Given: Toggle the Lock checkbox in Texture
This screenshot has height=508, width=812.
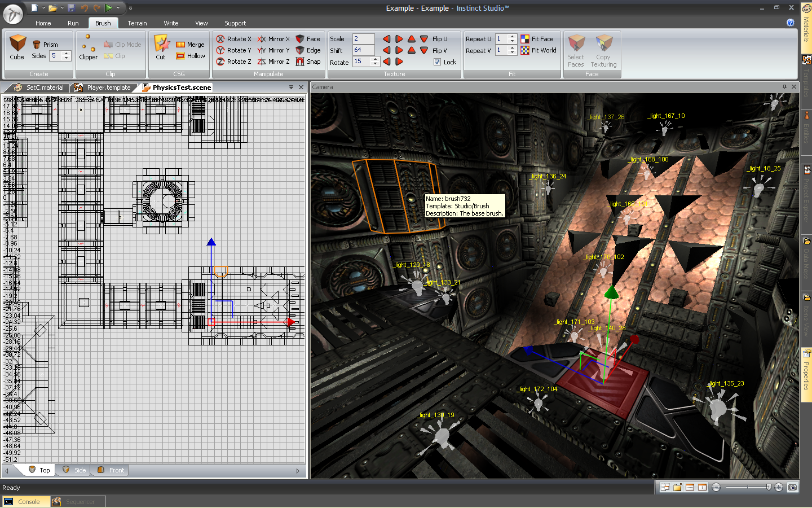Looking at the screenshot, I should (437, 62).
